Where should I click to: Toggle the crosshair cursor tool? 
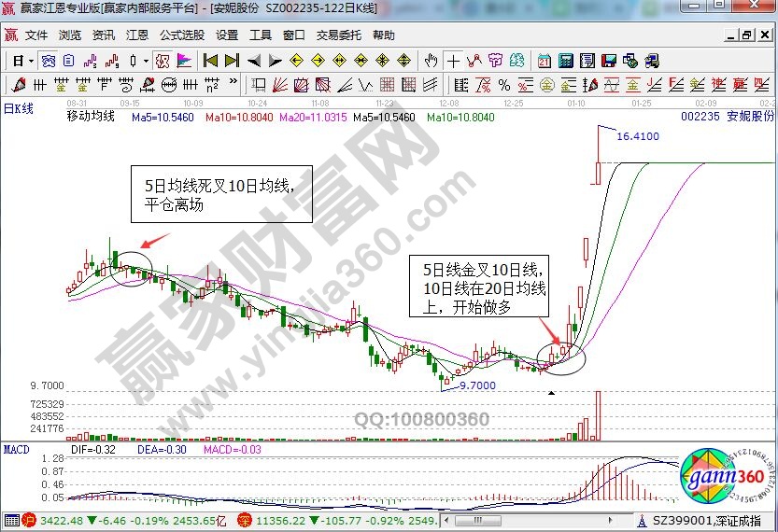[452, 61]
